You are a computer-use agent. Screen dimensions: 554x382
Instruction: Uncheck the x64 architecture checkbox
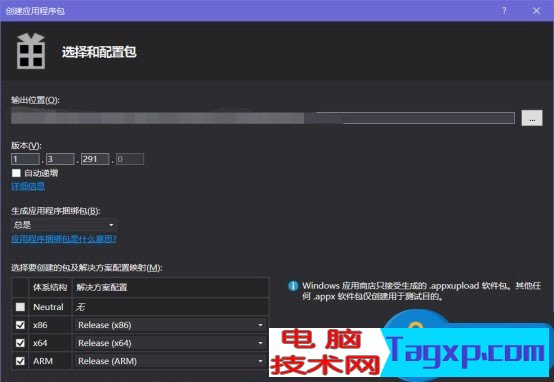coord(20,343)
